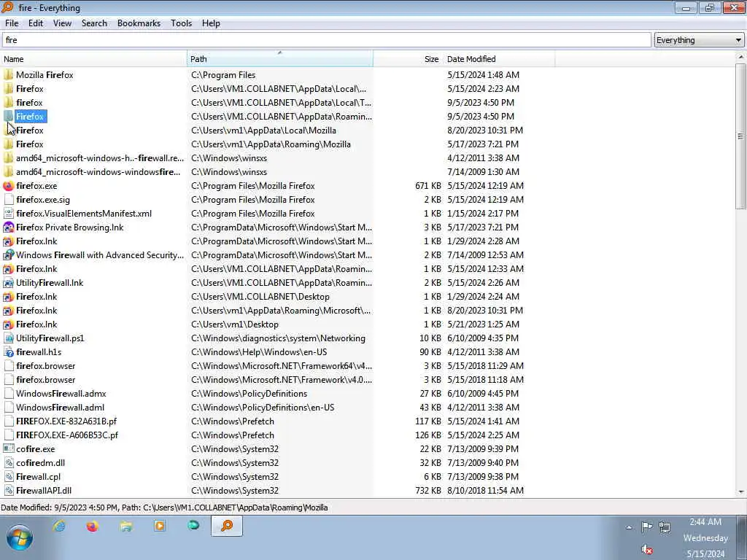Viewport: 747px width, 560px height.
Task: Sort by the Name column header
Action: (94, 59)
